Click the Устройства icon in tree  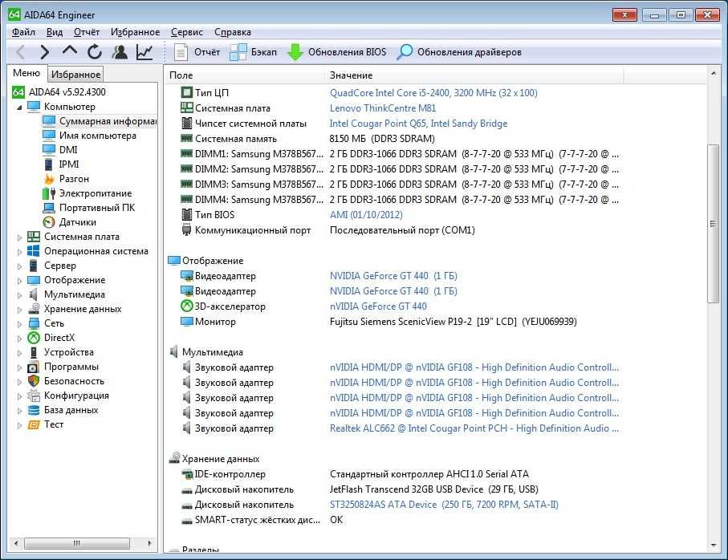(x=34, y=352)
